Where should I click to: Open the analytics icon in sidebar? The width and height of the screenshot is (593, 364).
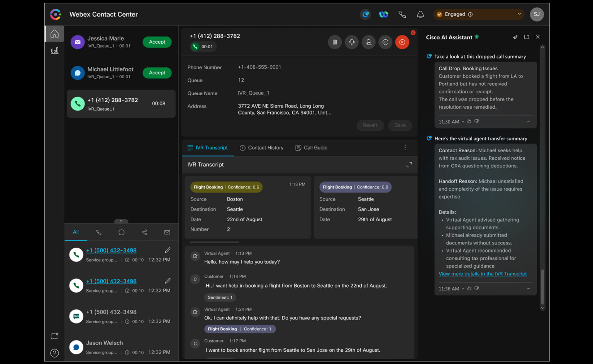coord(55,51)
